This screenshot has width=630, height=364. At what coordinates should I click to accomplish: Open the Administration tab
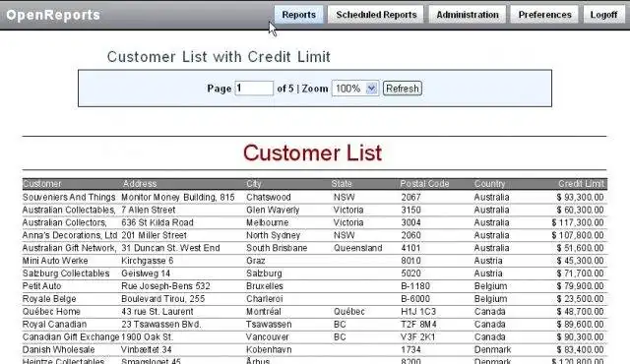[x=468, y=15]
